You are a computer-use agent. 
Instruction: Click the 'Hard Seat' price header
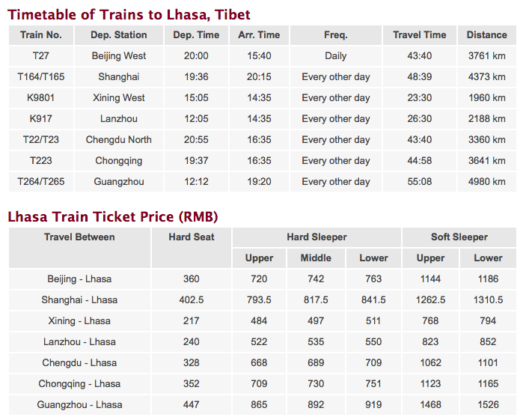click(x=192, y=237)
